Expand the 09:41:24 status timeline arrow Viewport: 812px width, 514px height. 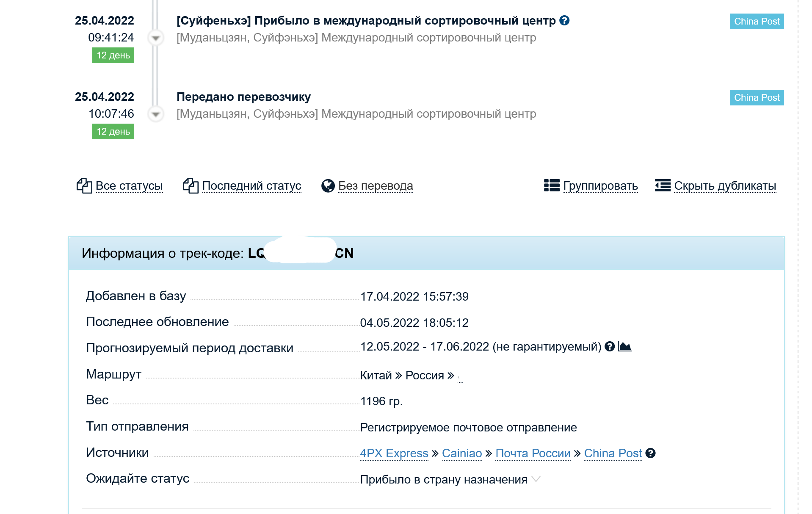156,38
